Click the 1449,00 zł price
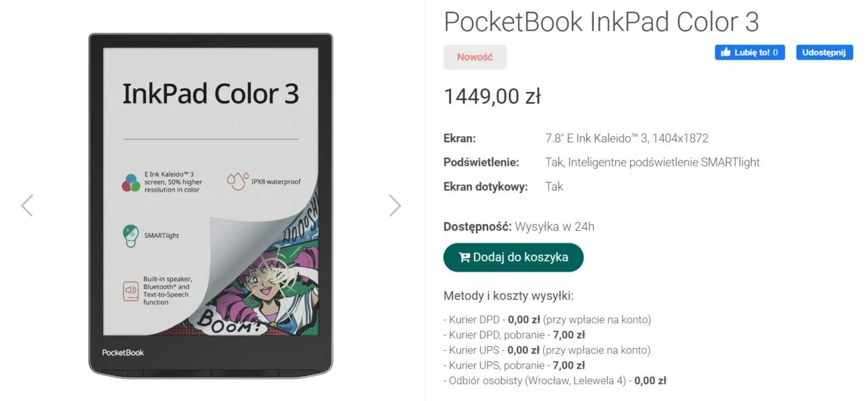This screenshot has width=868, height=401. click(x=492, y=97)
